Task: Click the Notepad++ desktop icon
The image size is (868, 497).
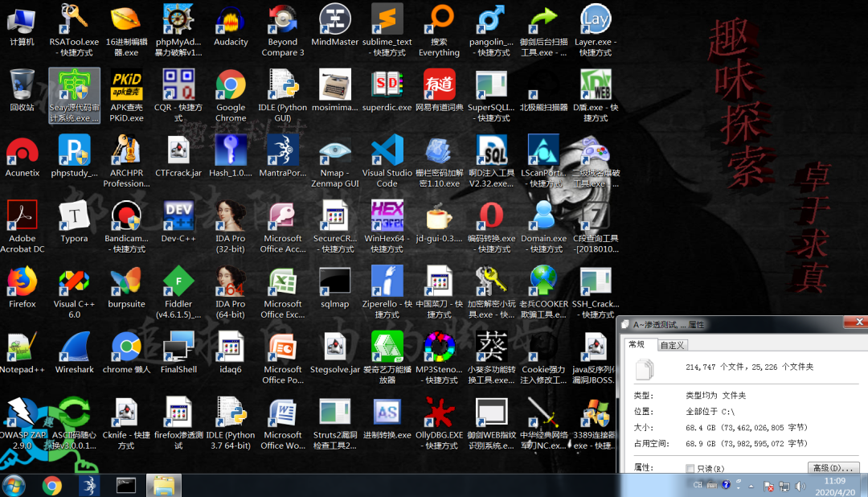Action: (23, 353)
